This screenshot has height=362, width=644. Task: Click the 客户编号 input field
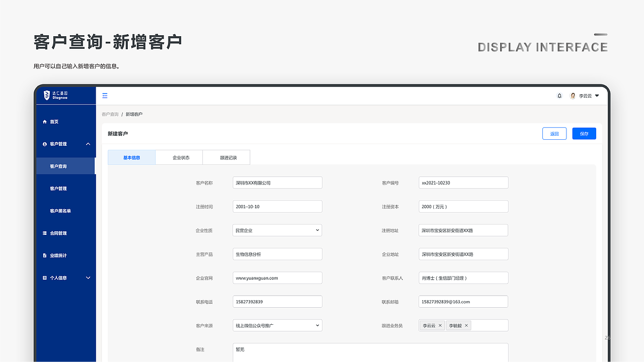click(463, 183)
